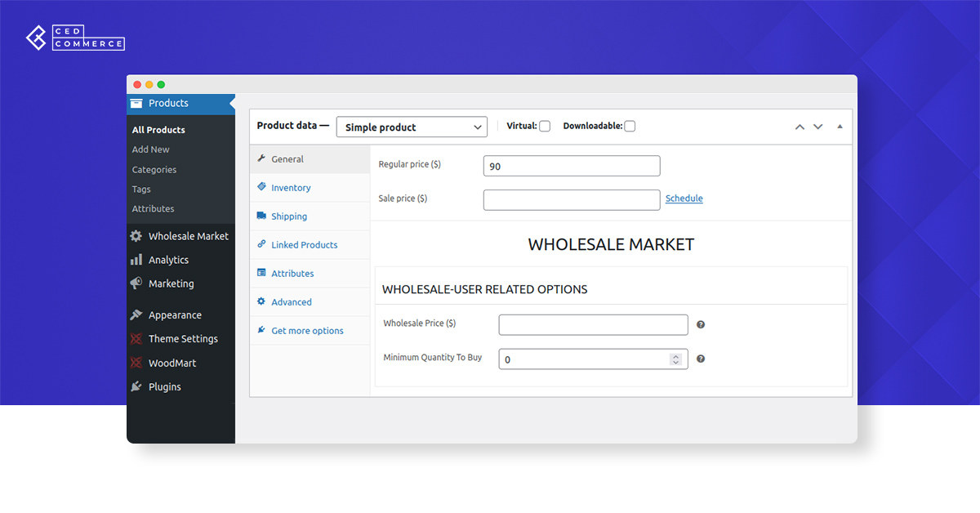The image size is (980, 513).
Task: Open Categories submenu item
Action: point(154,170)
